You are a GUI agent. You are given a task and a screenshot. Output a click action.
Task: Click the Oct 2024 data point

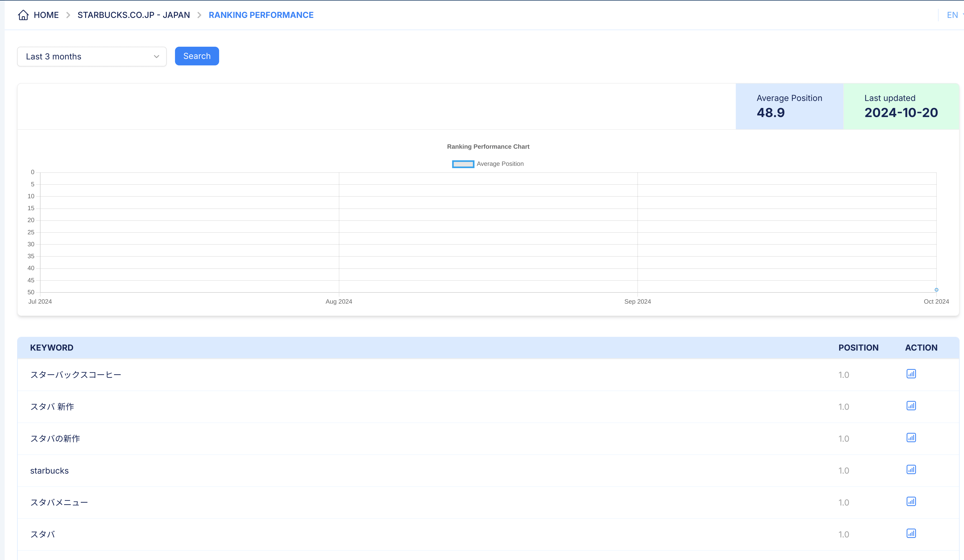click(x=936, y=290)
